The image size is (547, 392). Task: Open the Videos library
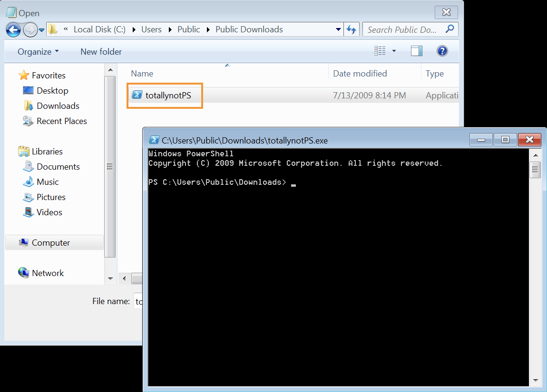pos(49,212)
